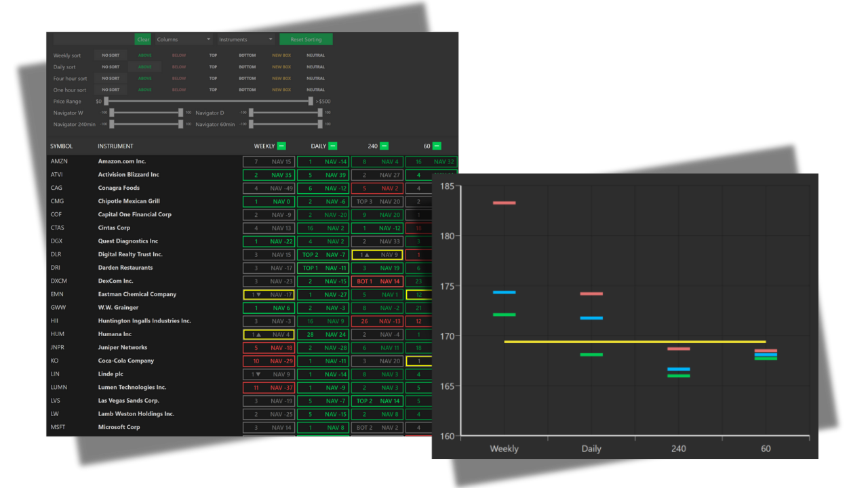This screenshot has width=868, height=488.
Task: Click Juniper Networks' Weekly cell NAV -18
Action: tap(269, 348)
